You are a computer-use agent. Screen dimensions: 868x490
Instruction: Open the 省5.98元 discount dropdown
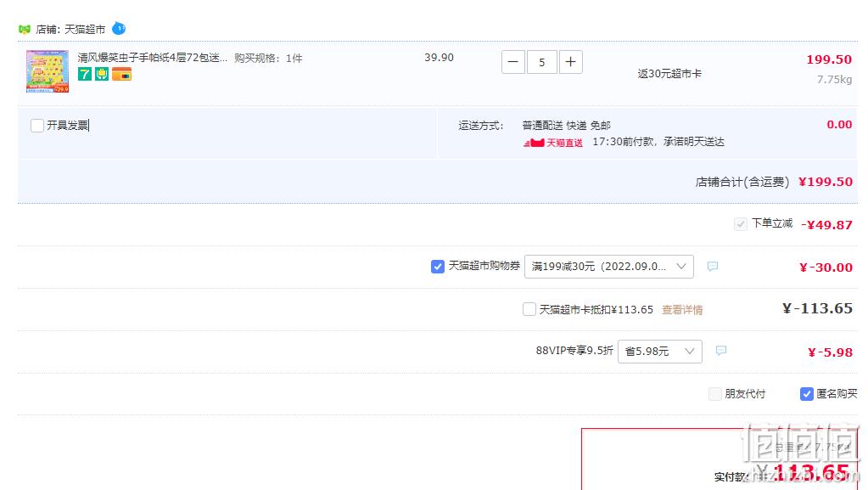[x=660, y=352]
